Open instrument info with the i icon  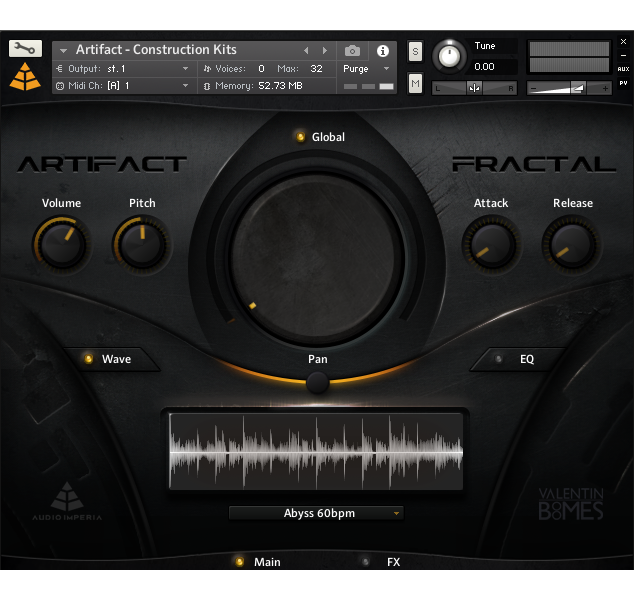coord(383,51)
